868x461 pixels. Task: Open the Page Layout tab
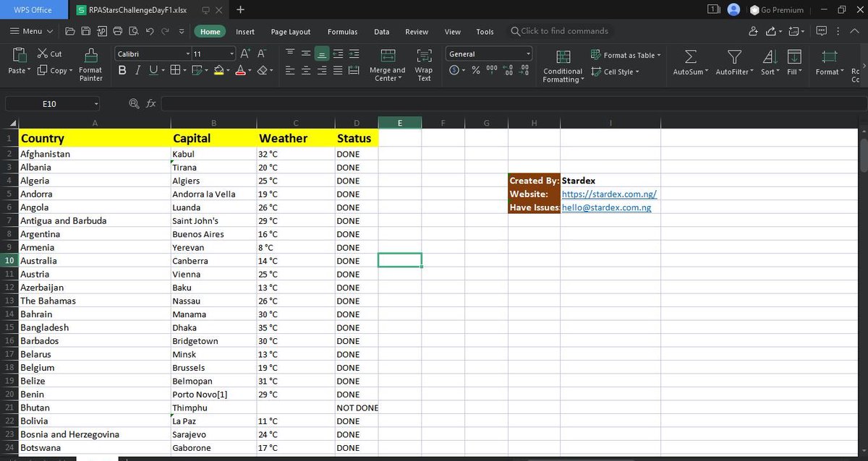click(291, 32)
